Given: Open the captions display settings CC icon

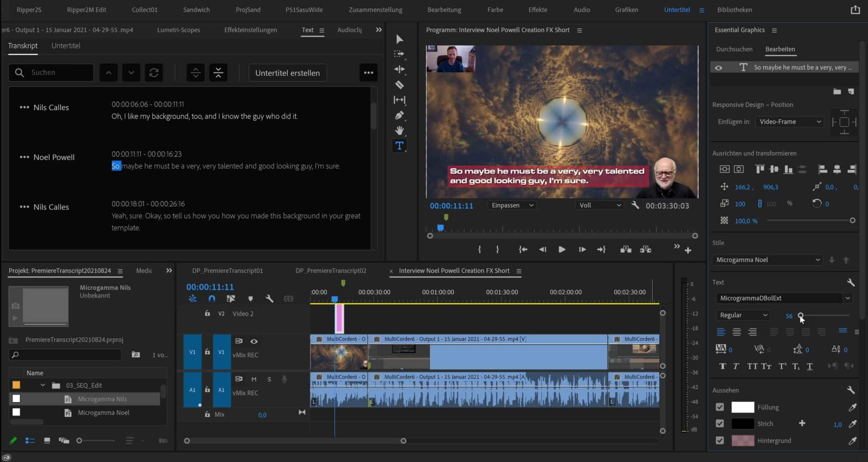Looking at the screenshot, I should click(288, 299).
